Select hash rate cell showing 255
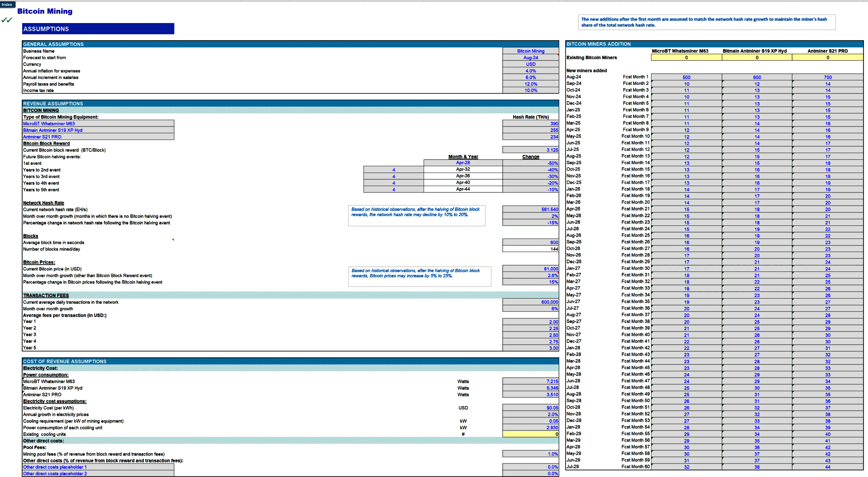The height and width of the screenshot is (477, 868). click(x=531, y=130)
